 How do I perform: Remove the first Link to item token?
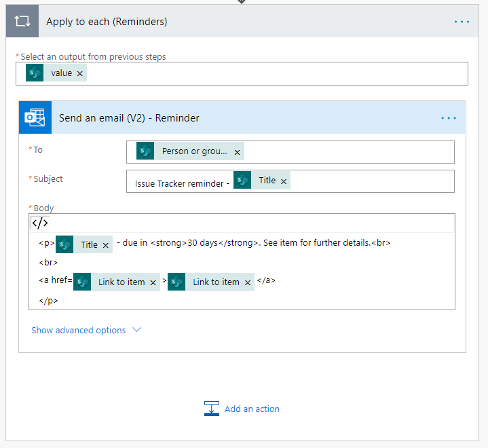(153, 282)
